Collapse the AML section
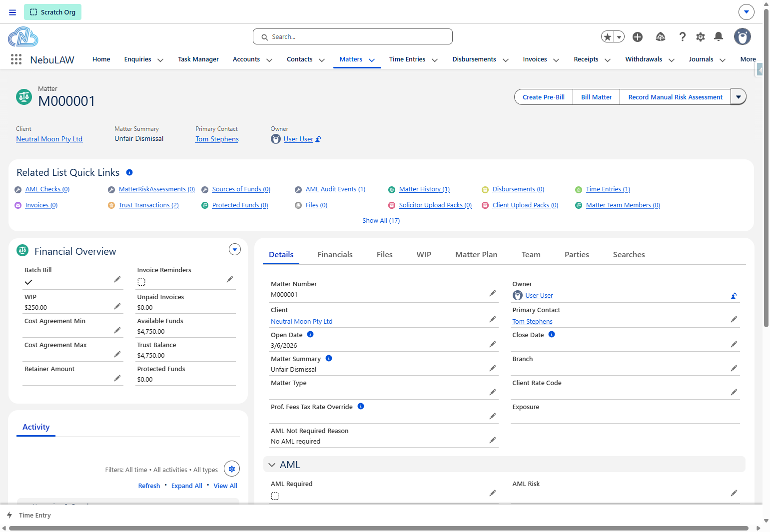Screen dimensions: 770x532 coord(272,465)
